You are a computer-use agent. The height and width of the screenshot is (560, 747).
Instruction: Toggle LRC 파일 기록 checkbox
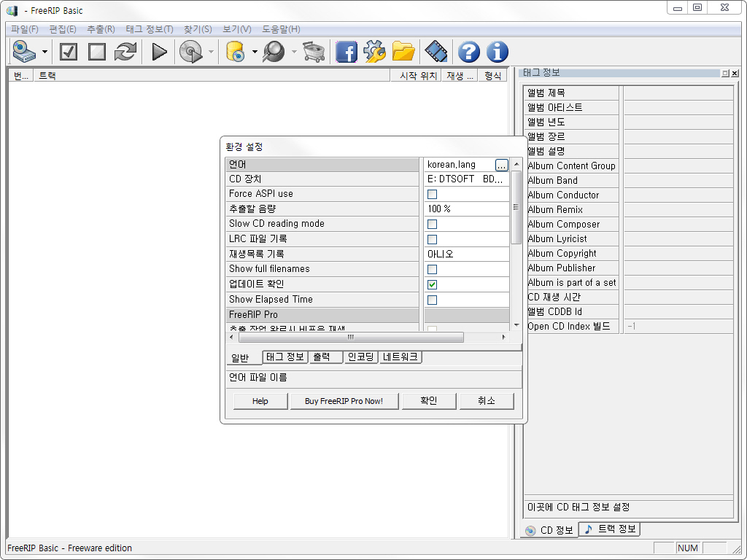pos(432,239)
